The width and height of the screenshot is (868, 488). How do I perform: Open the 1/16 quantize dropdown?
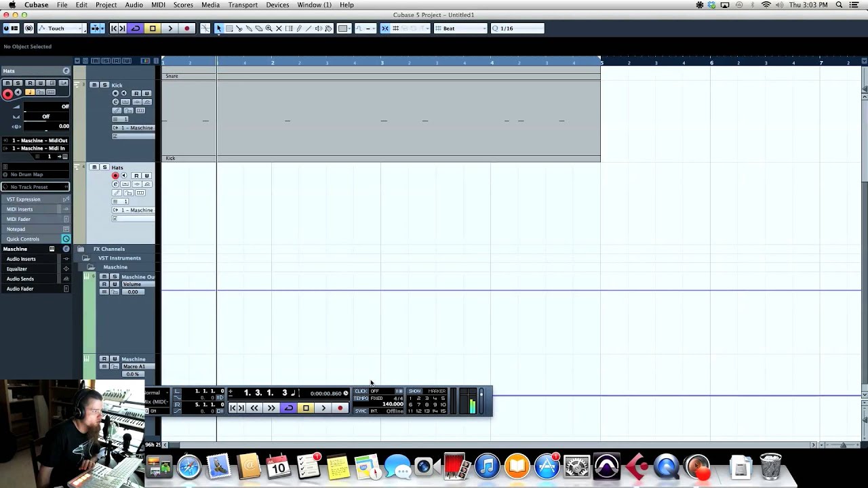point(517,28)
